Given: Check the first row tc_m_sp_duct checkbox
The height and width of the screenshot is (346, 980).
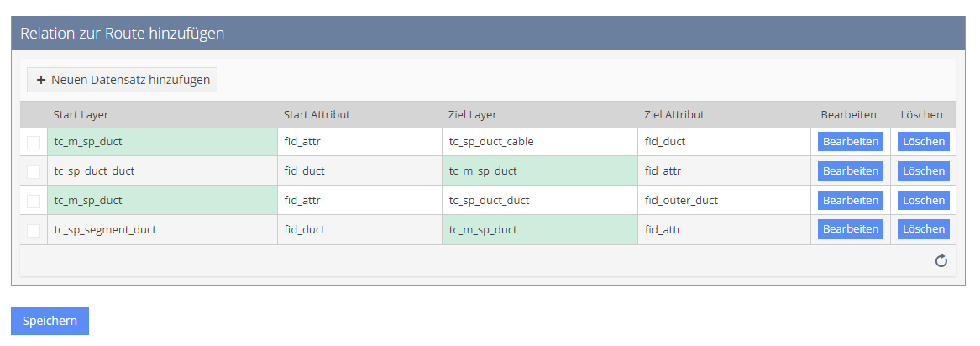Looking at the screenshot, I should pos(34,143).
